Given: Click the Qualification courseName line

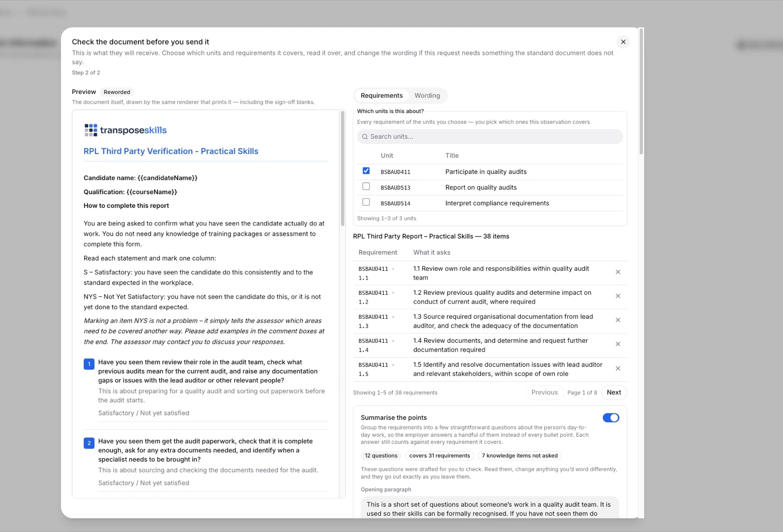Looking at the screenshot, I should (130, 192).
